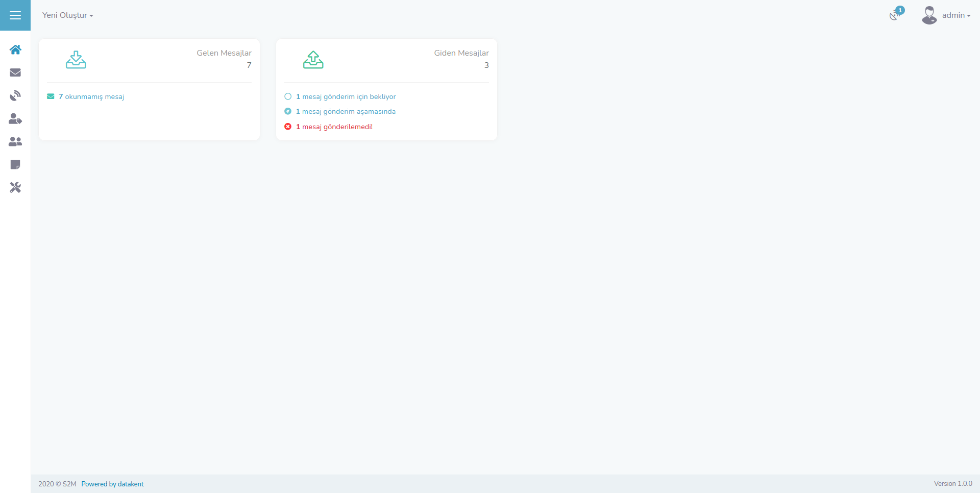This screenshot has width=980, height=493.
Task: Open the user groups sidebar icon
Action: pos(15,141)
